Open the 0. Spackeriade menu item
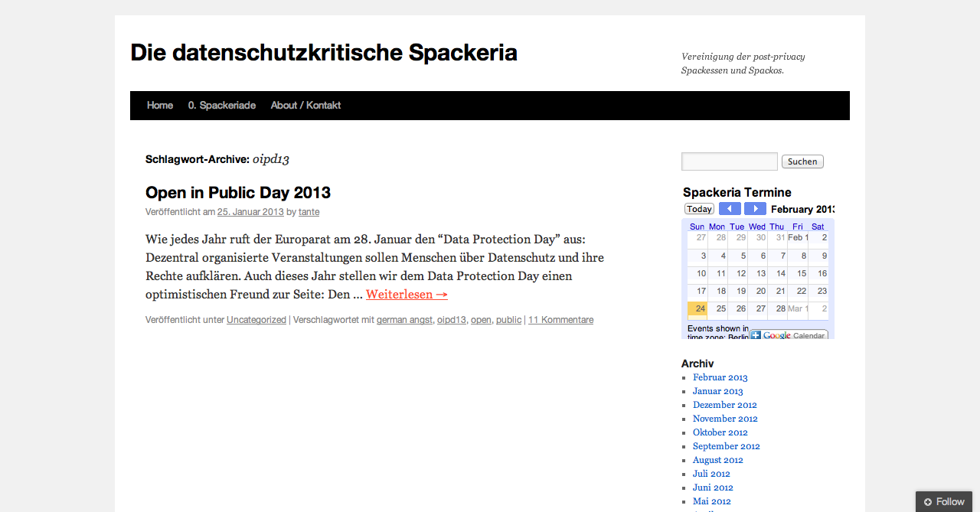 click(222, 106)
